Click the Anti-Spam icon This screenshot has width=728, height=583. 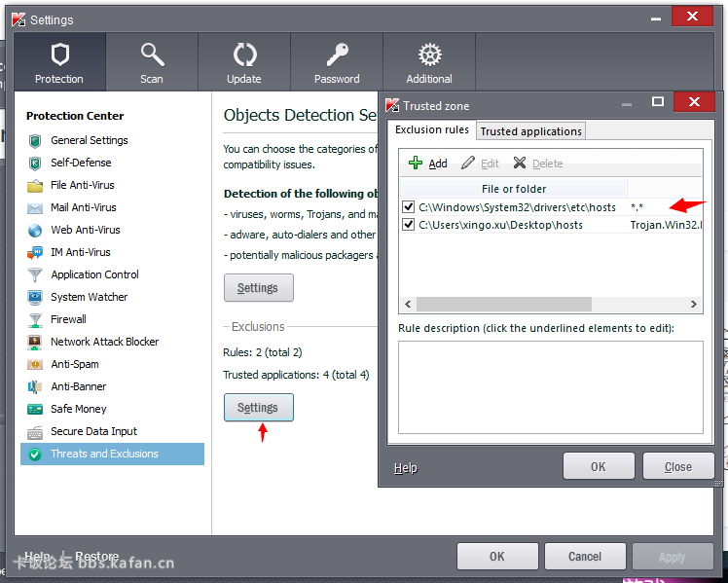35,364
